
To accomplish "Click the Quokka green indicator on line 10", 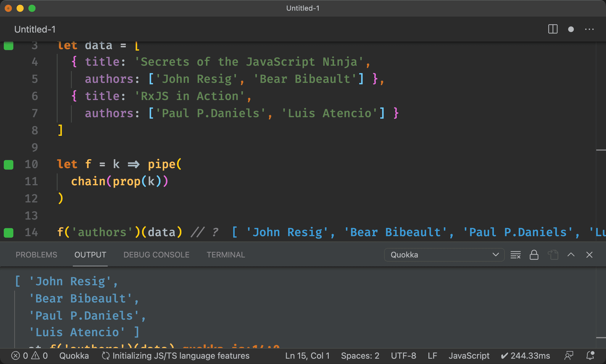I will [x=9, y=165].
